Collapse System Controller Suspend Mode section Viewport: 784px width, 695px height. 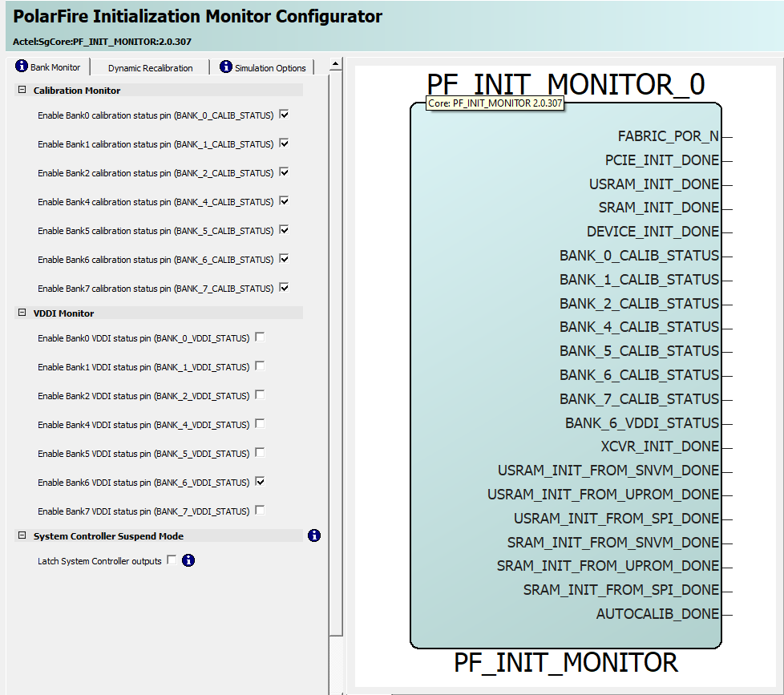click(x=22, y=536)
